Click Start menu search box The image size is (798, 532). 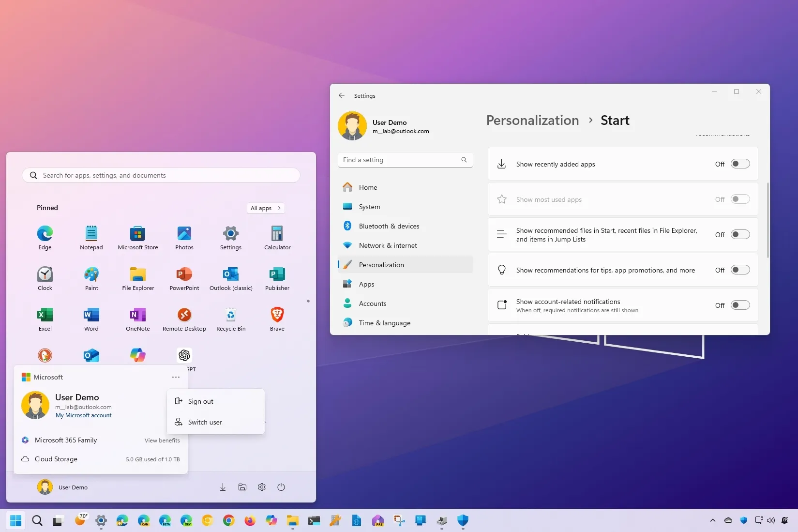(x=161, y=175)
